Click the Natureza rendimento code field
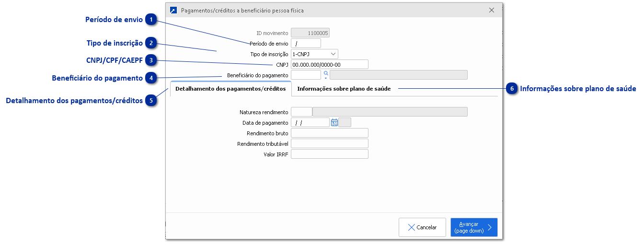 (301, 112)
